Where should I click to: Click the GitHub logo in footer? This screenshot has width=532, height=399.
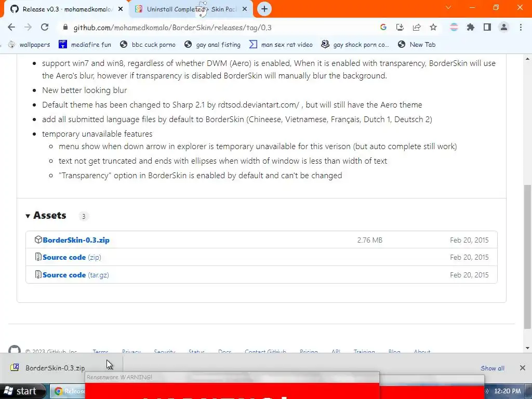tap(14, 350)
